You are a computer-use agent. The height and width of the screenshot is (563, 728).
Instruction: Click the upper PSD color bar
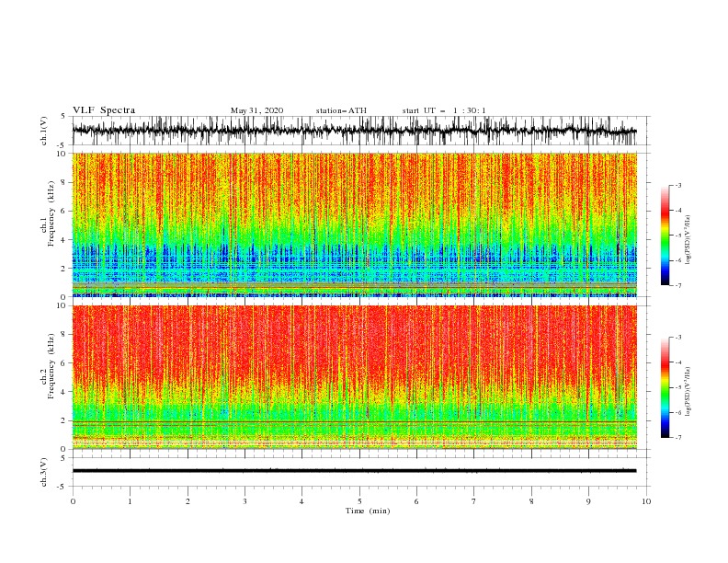(x=665, y=236)
